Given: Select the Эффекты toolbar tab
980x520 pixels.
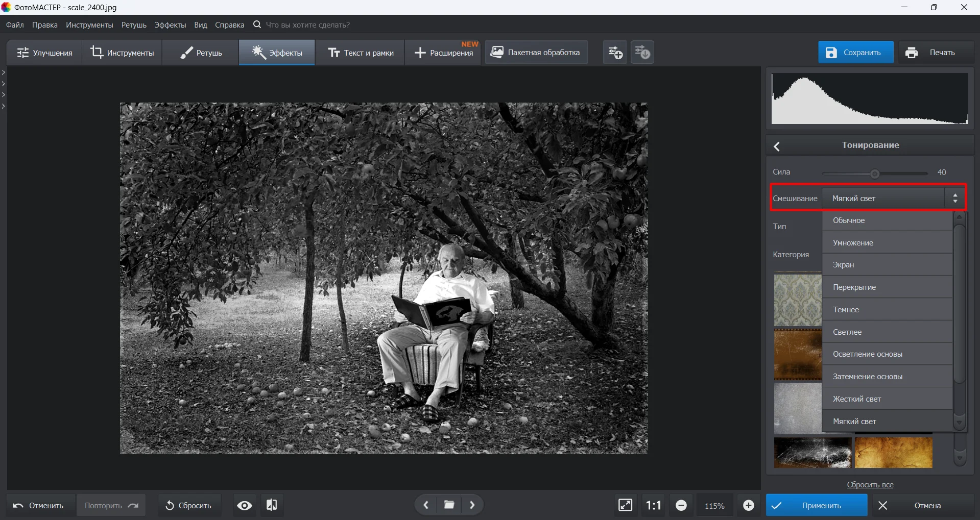Looking at the screenshot, I should click(x=277, y=53).
